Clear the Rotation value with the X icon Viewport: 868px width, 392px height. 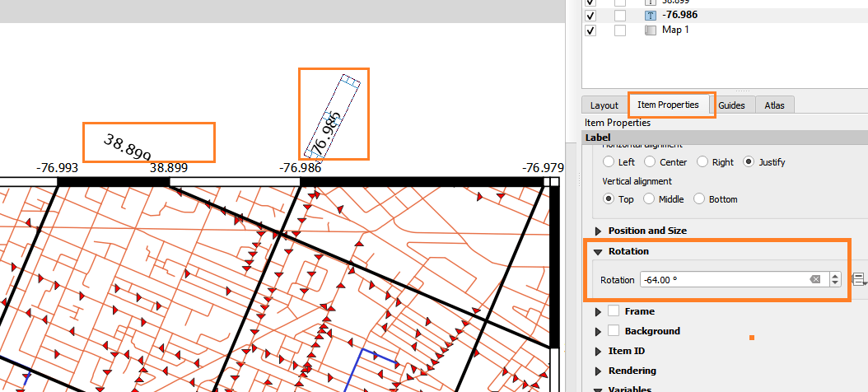pyautogui.click(x=814, y=280)
